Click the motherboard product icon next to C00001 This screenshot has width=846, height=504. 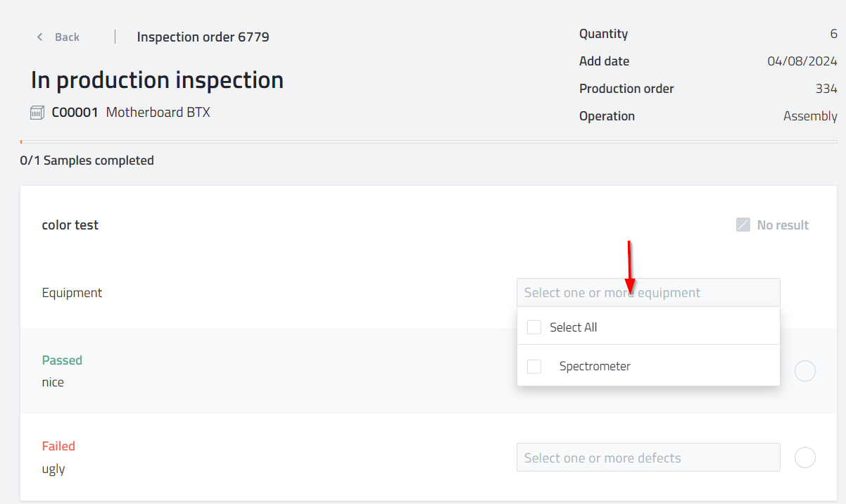[37, 113]
